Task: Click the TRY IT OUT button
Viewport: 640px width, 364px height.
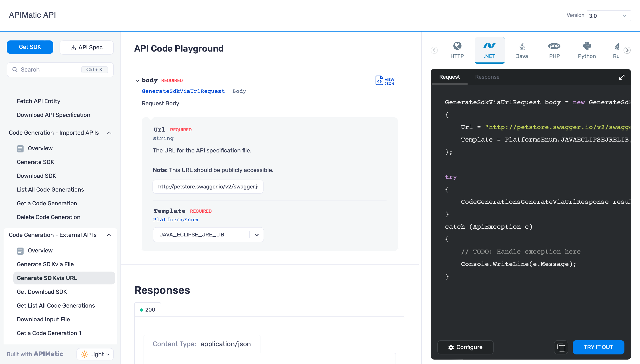Action: 598,347
